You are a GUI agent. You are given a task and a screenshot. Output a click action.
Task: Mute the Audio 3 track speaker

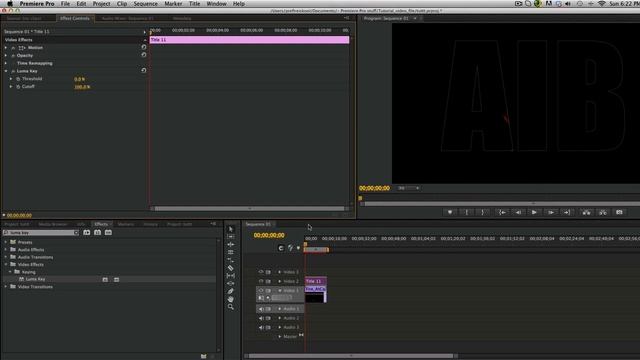pos(261,327)
